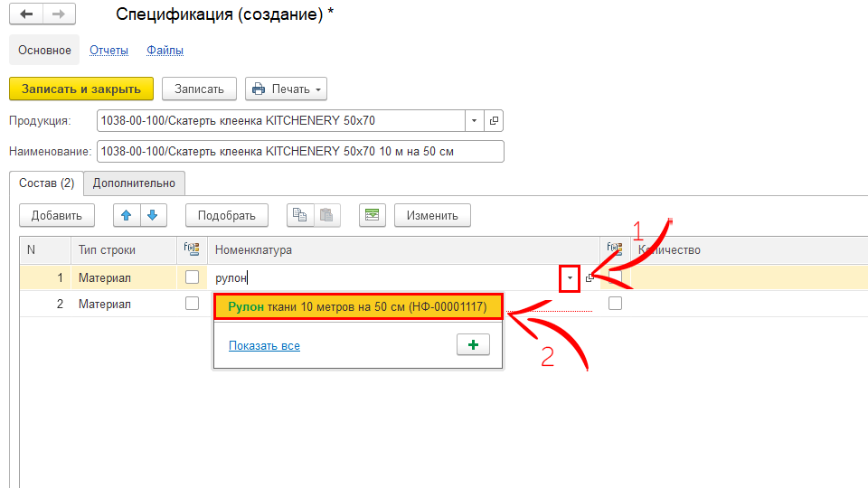
Task: Expand the Номенклатура dropdown arrow in row 1
Action: (x=570, y=278)
